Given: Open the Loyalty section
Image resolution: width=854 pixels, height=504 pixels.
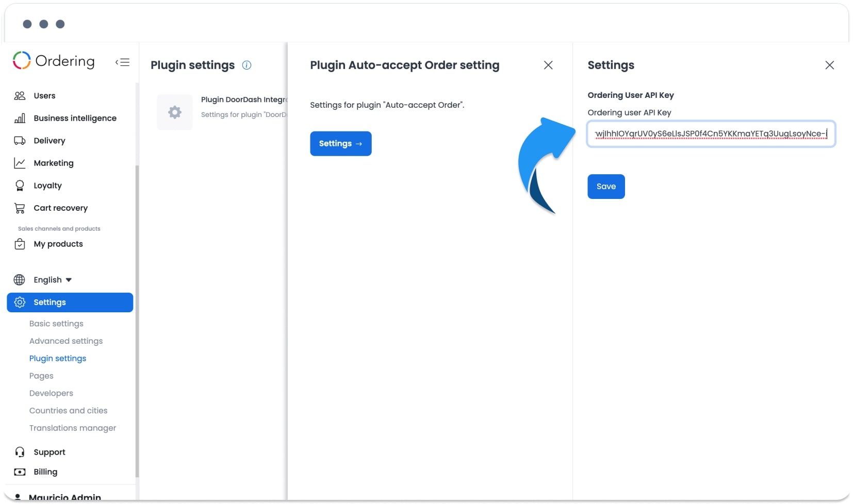Looking at the screenshot, I should point(47,186).
